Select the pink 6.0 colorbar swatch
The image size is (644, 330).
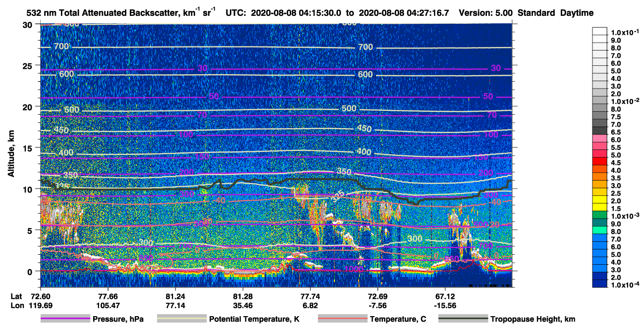pyautogui.click(x=600, y=140)
